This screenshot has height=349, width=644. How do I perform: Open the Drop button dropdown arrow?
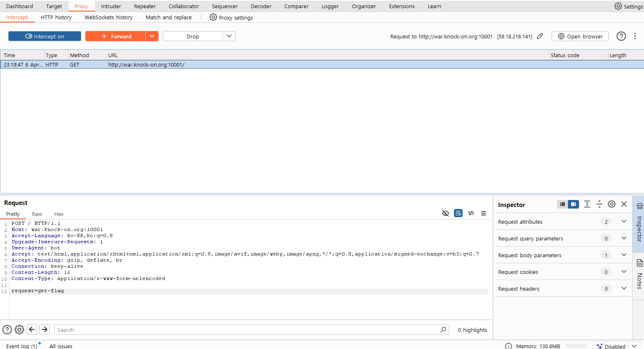pos(229,36)
